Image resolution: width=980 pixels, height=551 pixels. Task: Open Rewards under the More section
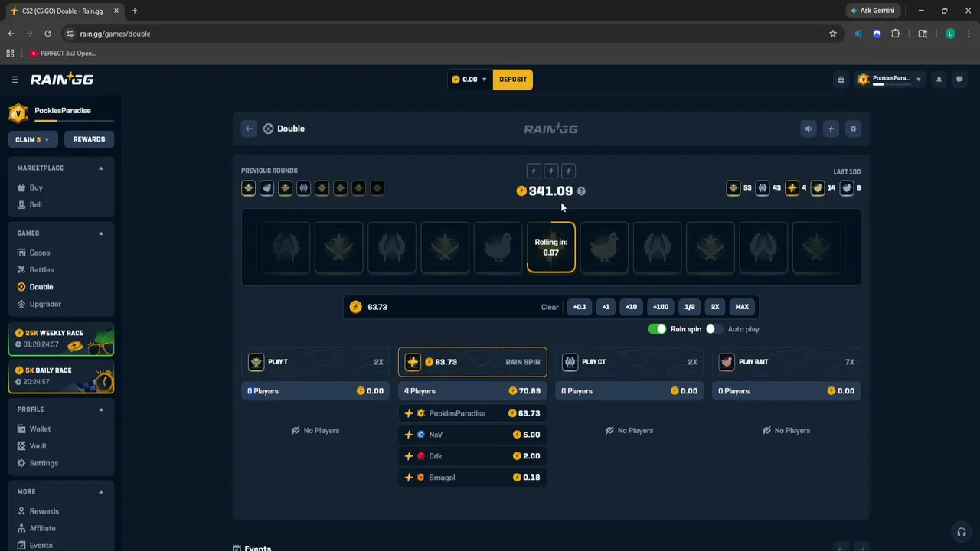click(44, 511)
